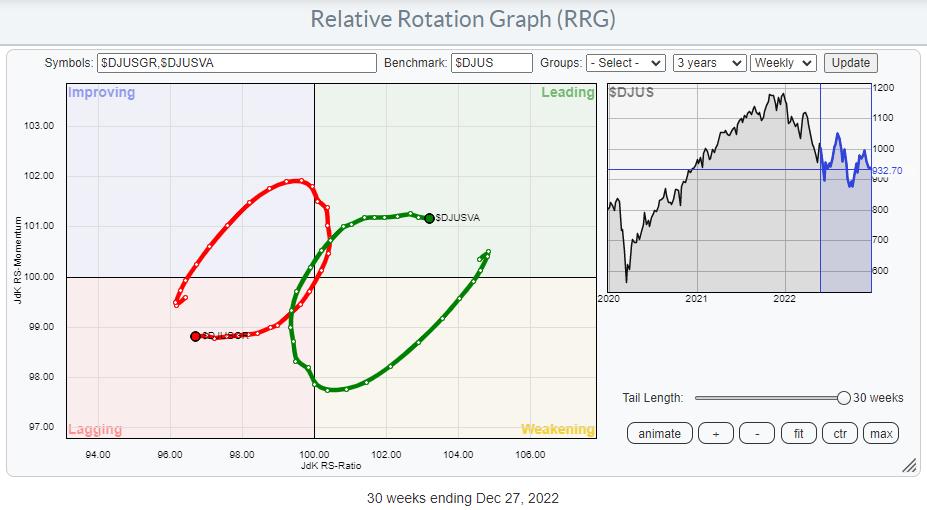
Task: Click the Update button
Action: coord(850,62)
